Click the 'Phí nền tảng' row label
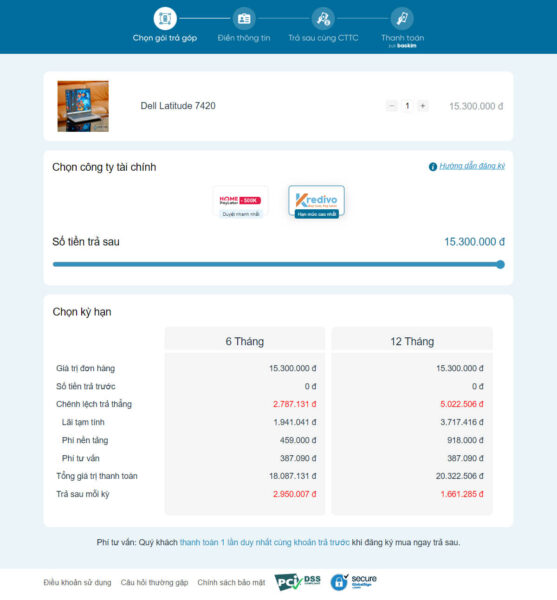 85,440
